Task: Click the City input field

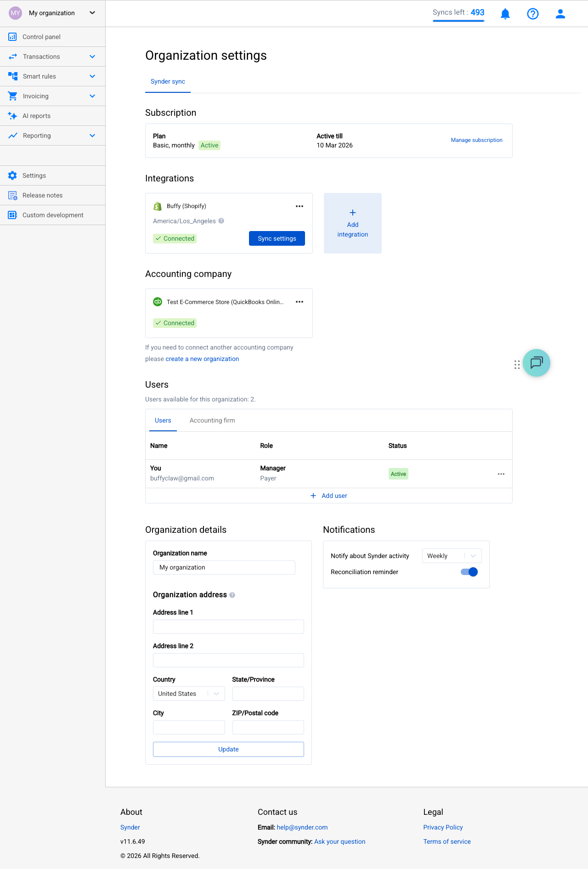Action: (x=189, y=727)
